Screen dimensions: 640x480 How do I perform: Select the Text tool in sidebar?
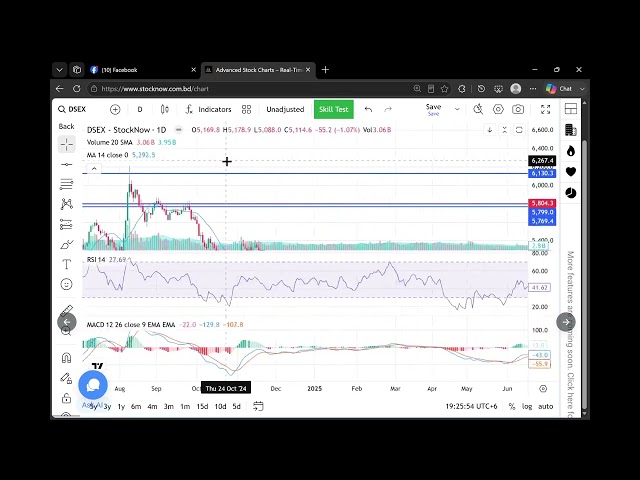coord(66,264)
